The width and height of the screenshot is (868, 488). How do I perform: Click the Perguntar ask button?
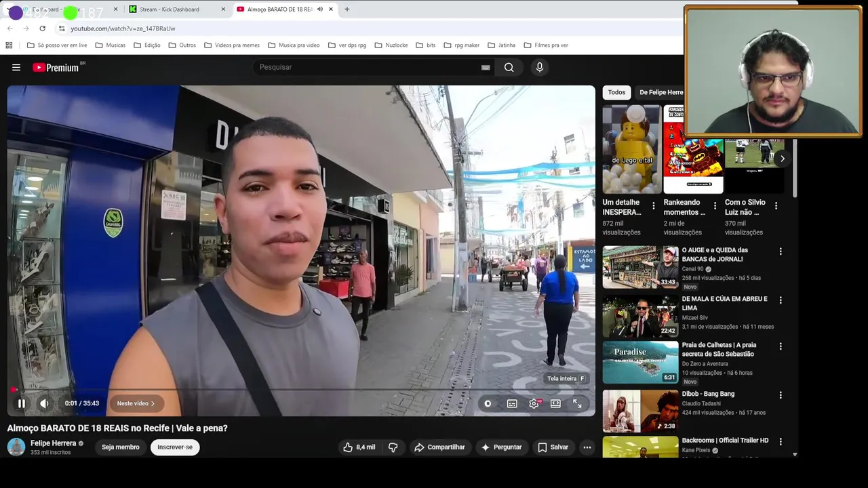point(501,447)
